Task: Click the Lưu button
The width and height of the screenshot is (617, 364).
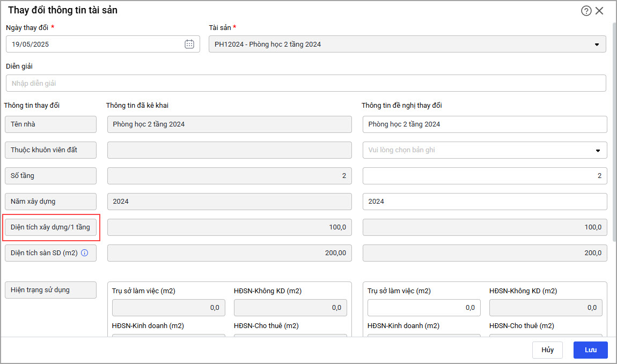Action: [590, 350]
